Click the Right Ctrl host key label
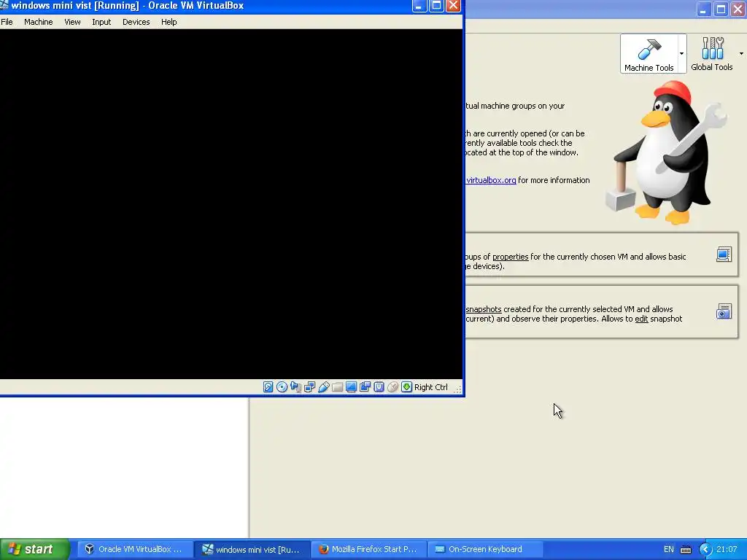 (431, 387)
